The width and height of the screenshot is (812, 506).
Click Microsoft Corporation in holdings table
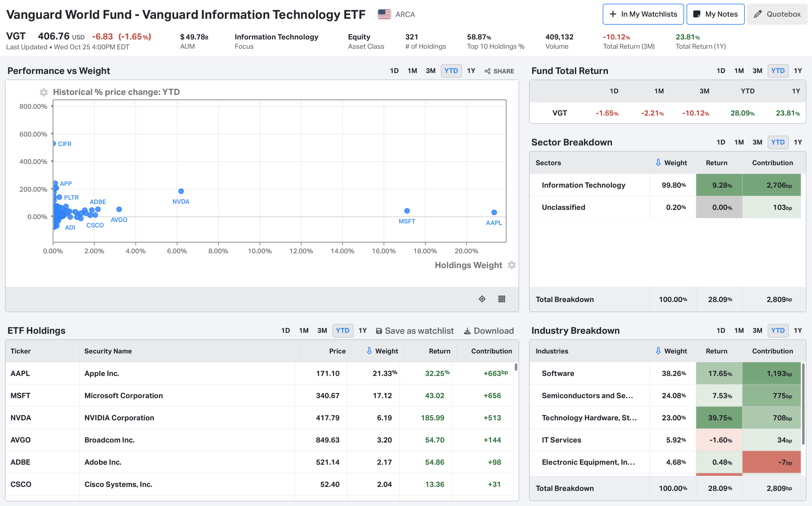tap(124, 396)
